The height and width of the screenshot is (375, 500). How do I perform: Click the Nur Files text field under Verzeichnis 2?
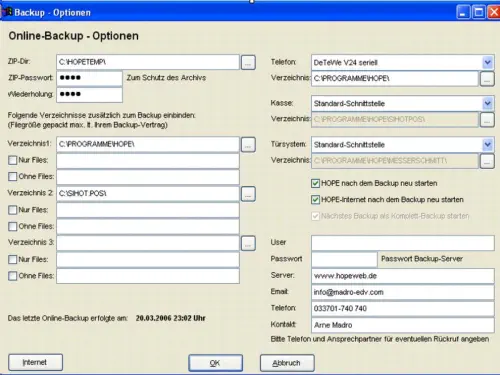coord(148,210)
